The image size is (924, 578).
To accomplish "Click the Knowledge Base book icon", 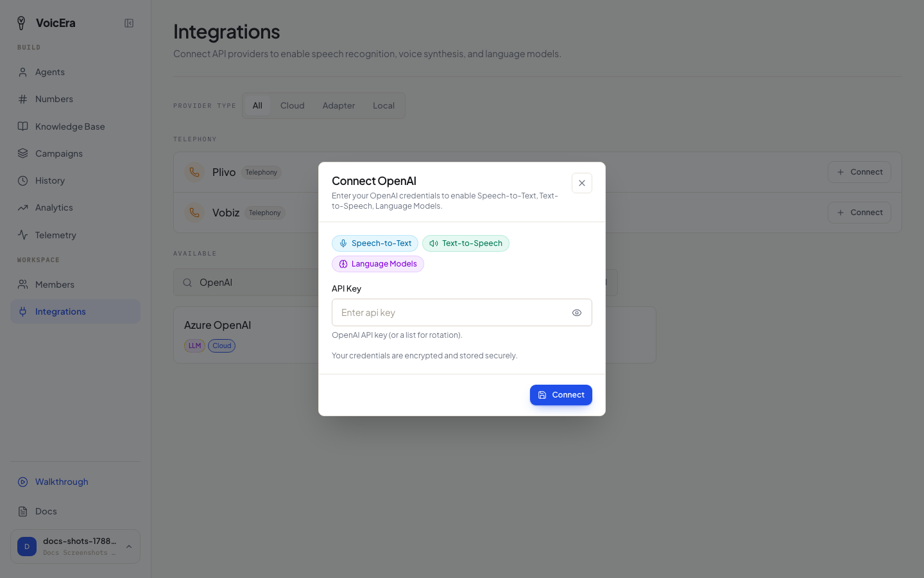I will click(22, 127).
